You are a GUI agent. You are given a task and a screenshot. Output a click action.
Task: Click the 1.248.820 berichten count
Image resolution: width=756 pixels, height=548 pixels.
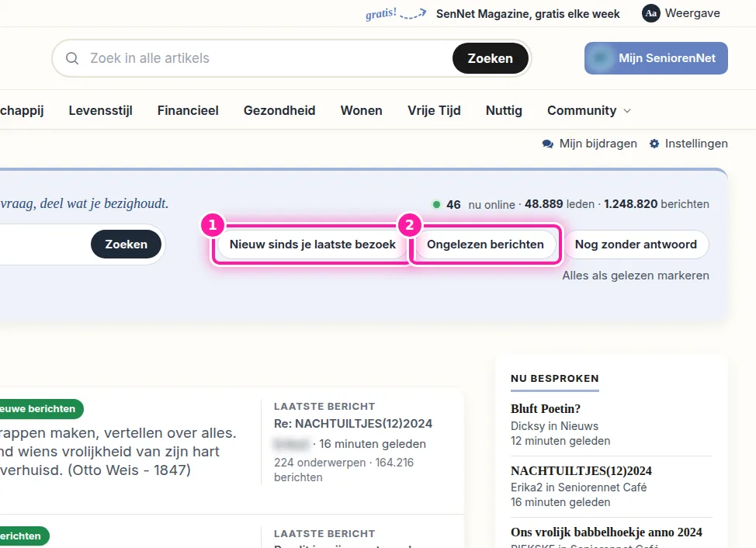click(x=656, y=204)
